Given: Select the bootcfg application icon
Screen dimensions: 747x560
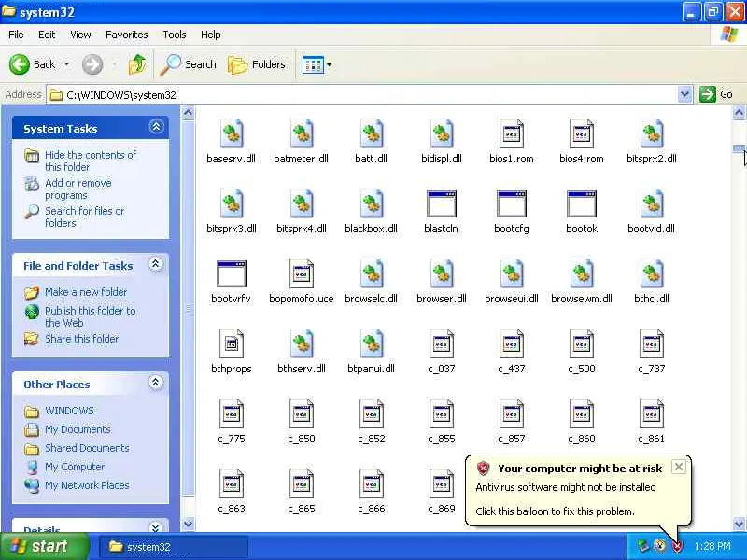Looking at the screenshot, I should click(512, 203).
